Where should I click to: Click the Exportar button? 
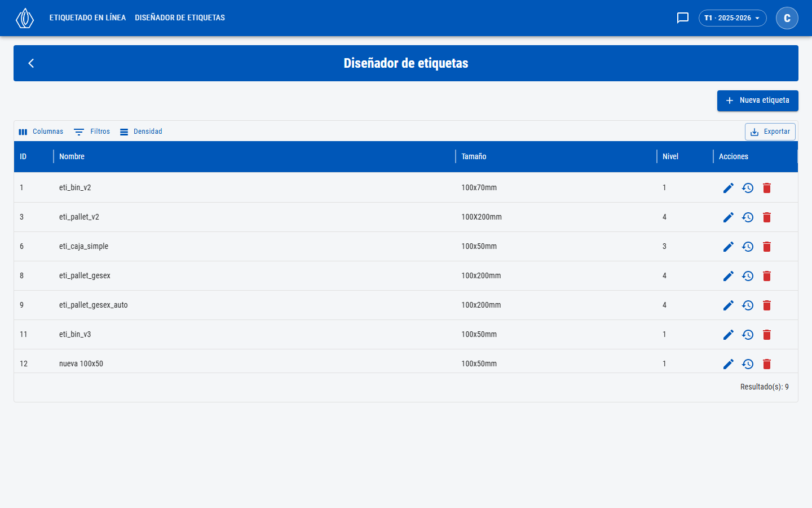point(770,132)
